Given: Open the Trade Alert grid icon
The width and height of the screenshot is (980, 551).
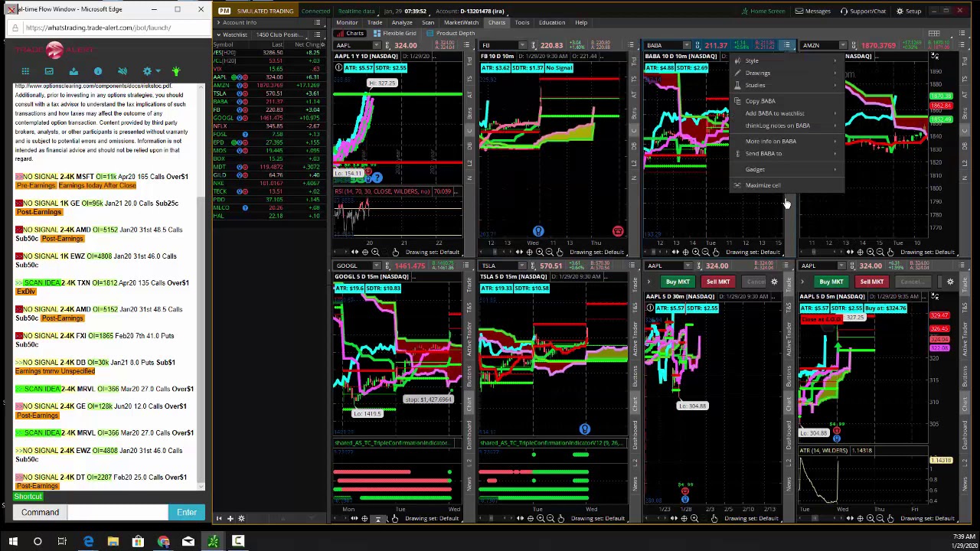Looking at the screenshot, I should click(x=24, y=71).
